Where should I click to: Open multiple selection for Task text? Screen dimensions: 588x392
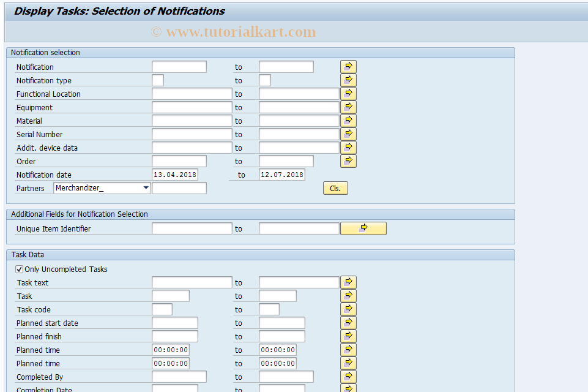coord(348,282)
